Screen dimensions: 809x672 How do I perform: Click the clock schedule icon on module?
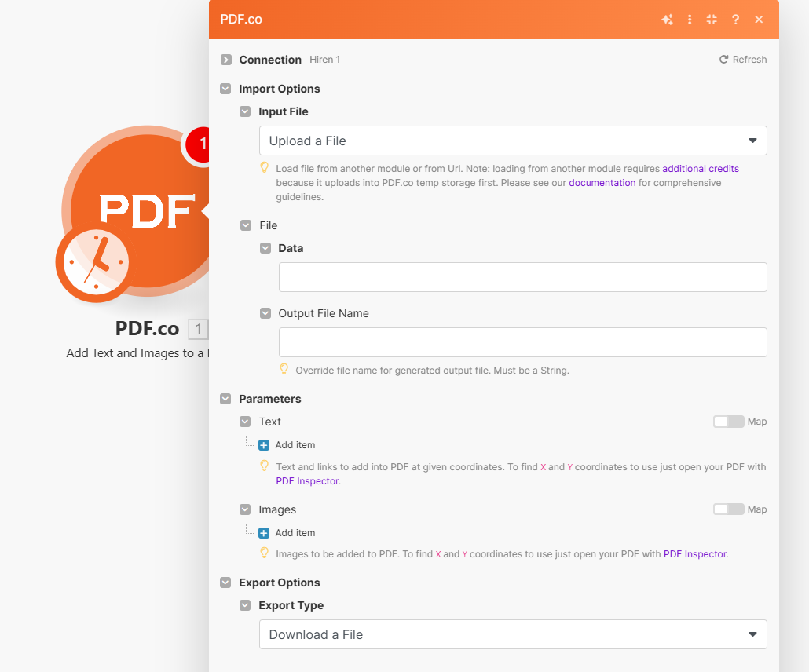click(x=95, y=262)
